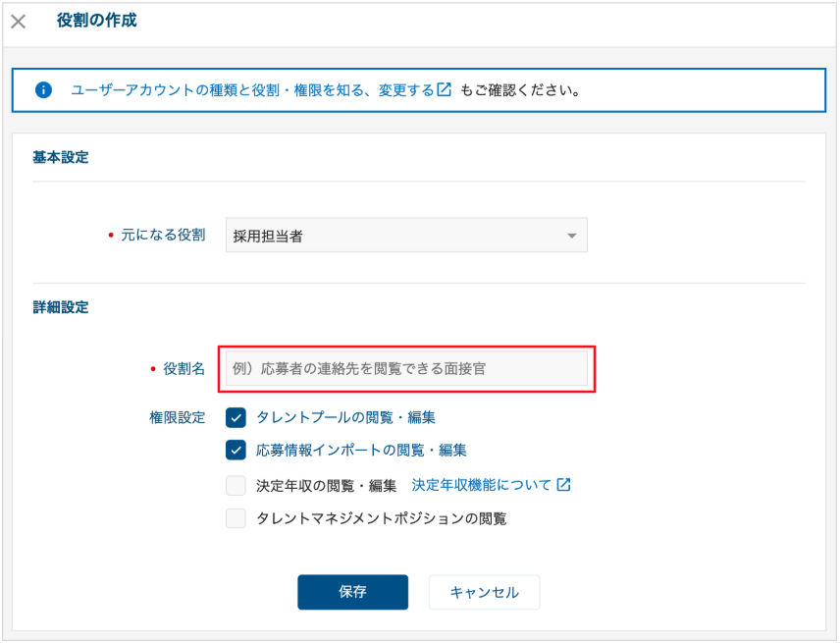Image resolution: width=840 pixels, height=643 pixels.
Task: Click the タレントマネジメントポジションの閲覧 label text
Action: (x=381, y=518)
